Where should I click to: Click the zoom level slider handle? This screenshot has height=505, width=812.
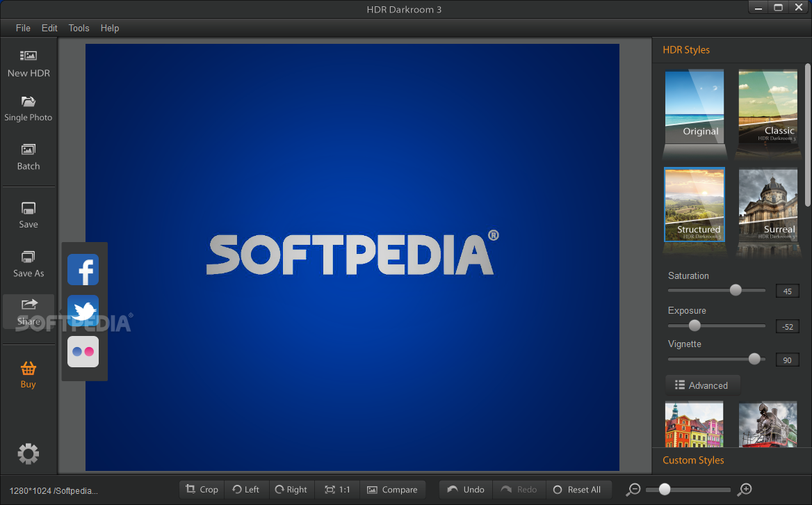tap(665, 489)
